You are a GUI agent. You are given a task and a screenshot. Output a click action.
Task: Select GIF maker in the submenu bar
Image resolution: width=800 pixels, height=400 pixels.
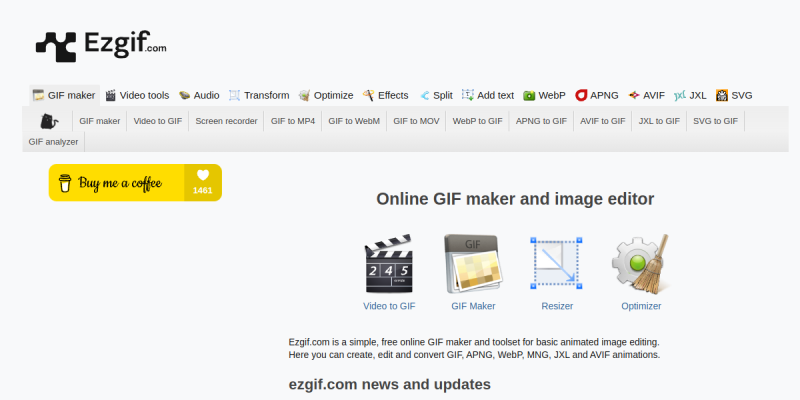[100, 121]
